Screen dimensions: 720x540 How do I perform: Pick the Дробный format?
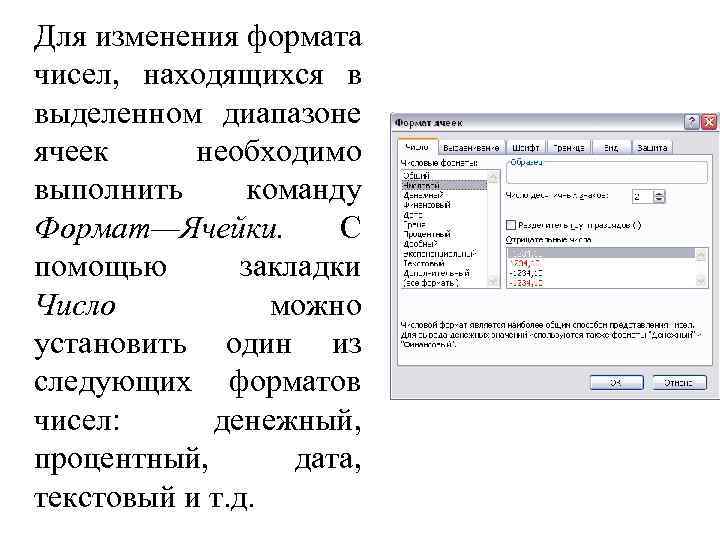click(x=444, y=244)
